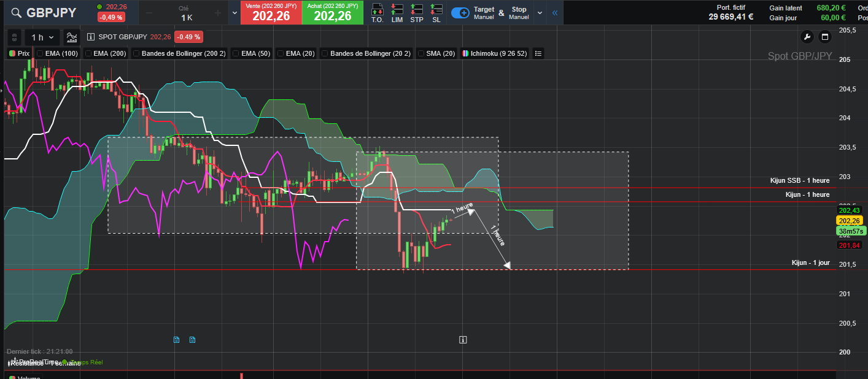The height and width of the screenshot is (379, 868).
Task: Open the second blue news document icon
Action: point(192,339)
